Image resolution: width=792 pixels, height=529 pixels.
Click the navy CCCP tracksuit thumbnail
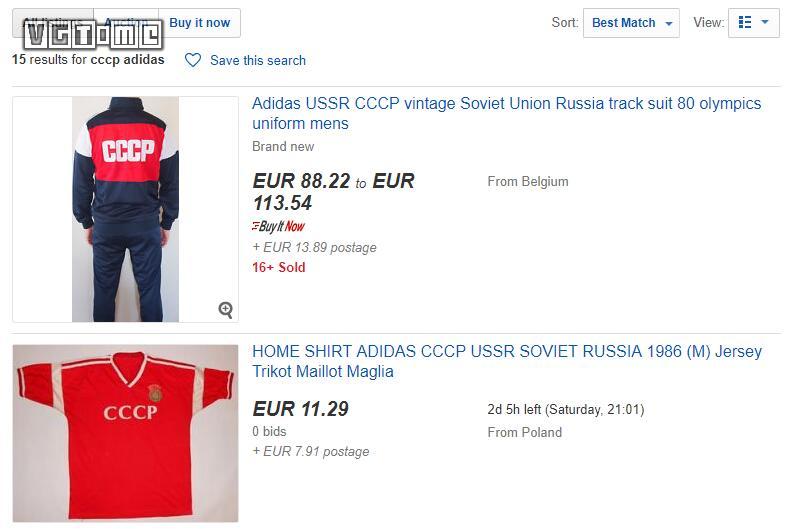coord(125,209)
